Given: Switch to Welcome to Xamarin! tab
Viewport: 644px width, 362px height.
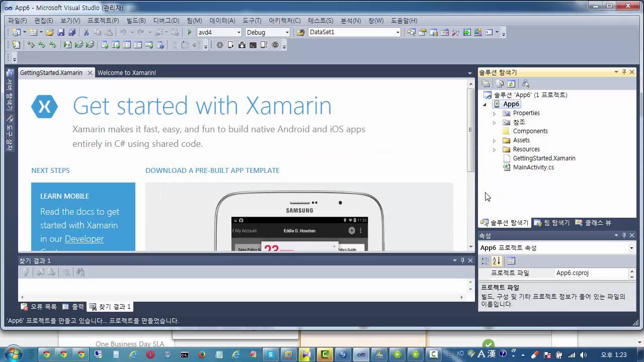Looking at the screenshot, I should pyautogui.click(x=127, y=73).
